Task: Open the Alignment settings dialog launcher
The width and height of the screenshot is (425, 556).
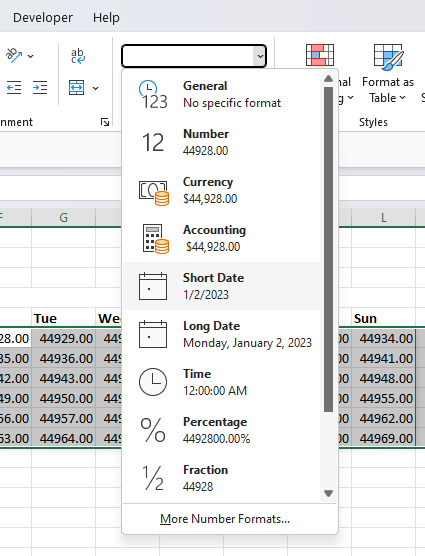Action: [x=105, y=122]
